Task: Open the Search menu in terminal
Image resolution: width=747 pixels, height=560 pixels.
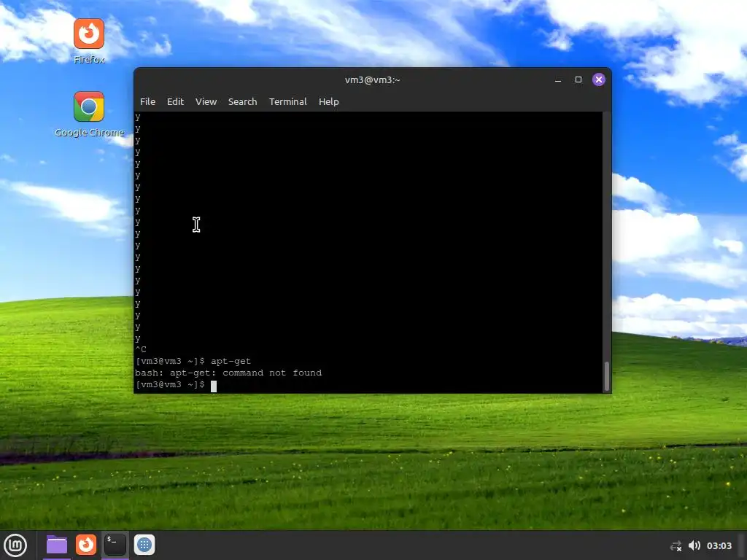Action: coord(242,101)
